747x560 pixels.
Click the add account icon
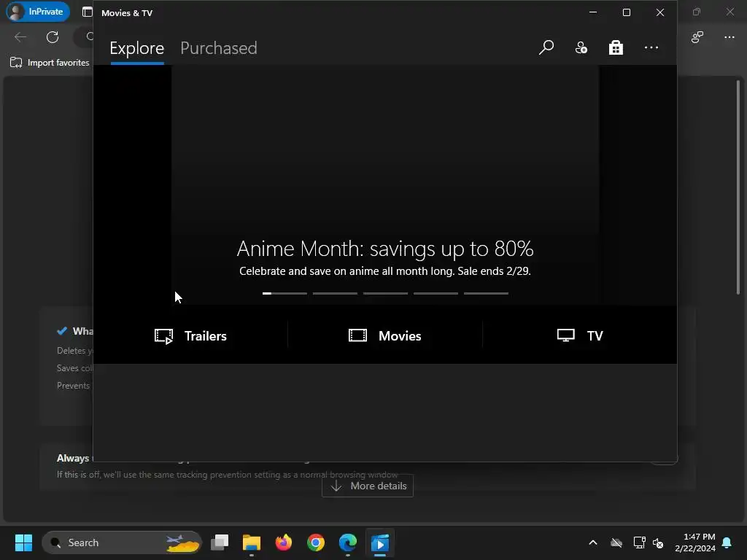[x=581, y=47]
